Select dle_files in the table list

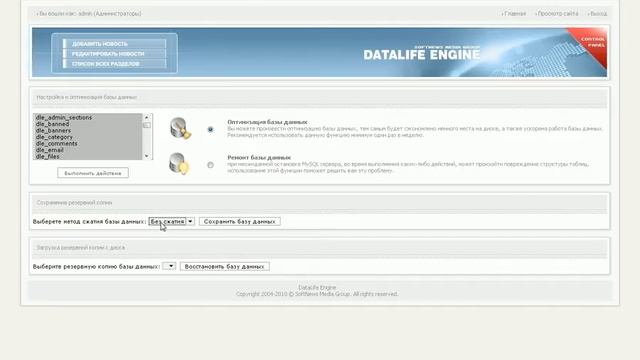pyautogui.click(x=88, y=156)
